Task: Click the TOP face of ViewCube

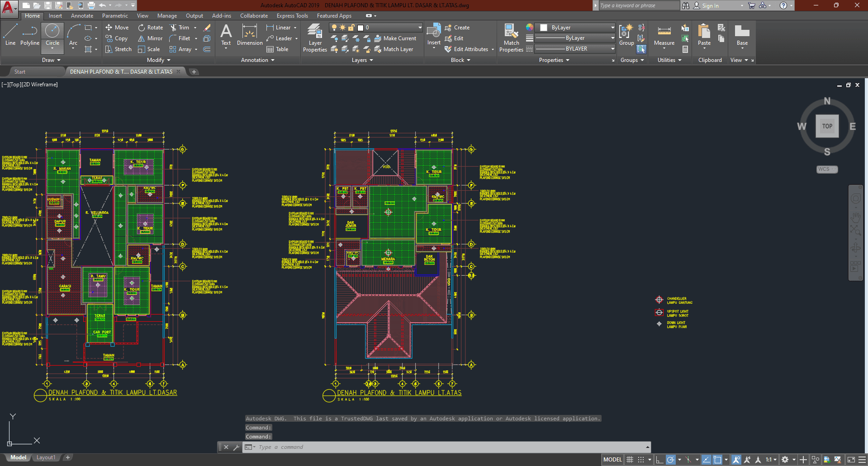Action: (827, 126)
